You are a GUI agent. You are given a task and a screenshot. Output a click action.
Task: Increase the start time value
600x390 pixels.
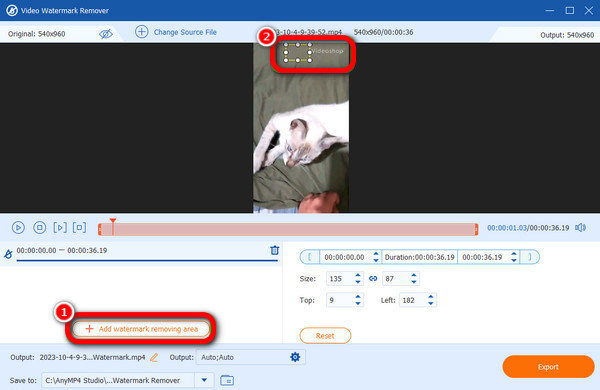coord(376,254)
